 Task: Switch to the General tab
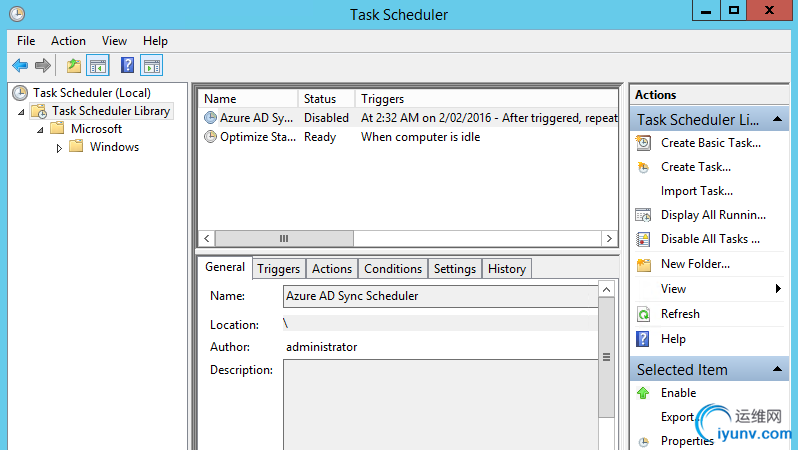(x=225, y=267)
